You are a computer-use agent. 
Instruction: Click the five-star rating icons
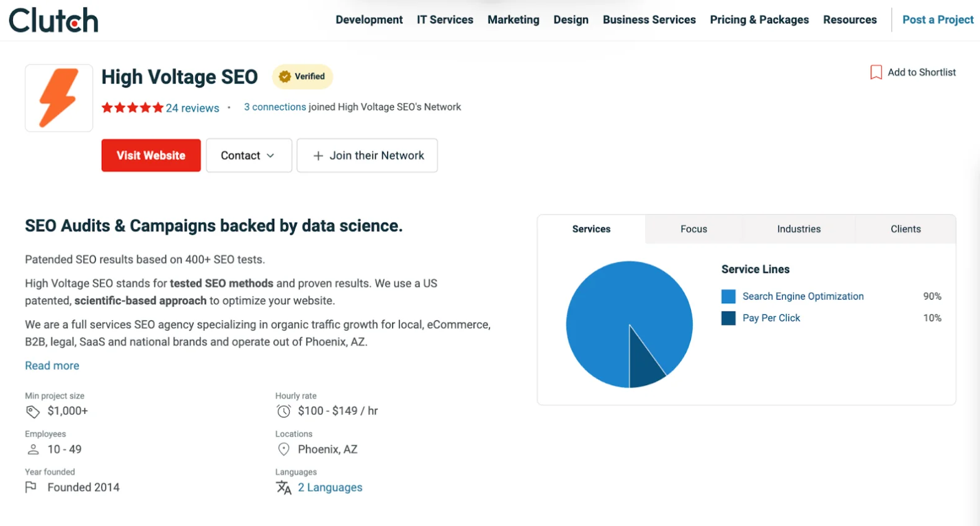(133, 108)
